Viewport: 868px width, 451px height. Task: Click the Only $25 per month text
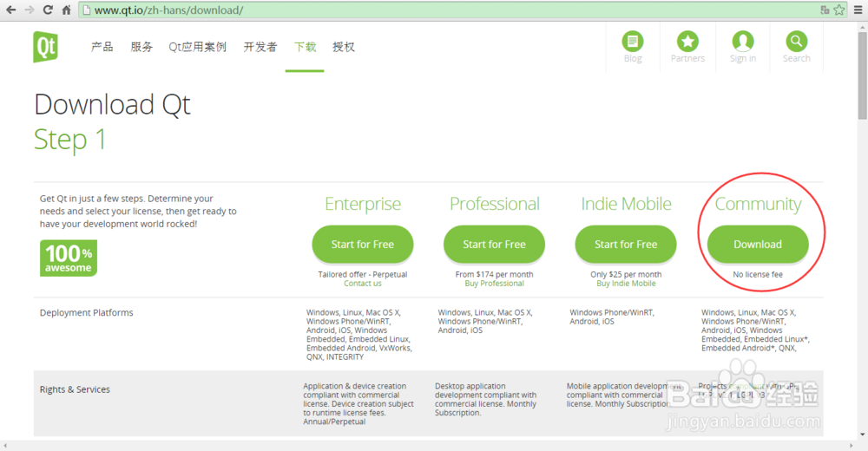(626, 274)
